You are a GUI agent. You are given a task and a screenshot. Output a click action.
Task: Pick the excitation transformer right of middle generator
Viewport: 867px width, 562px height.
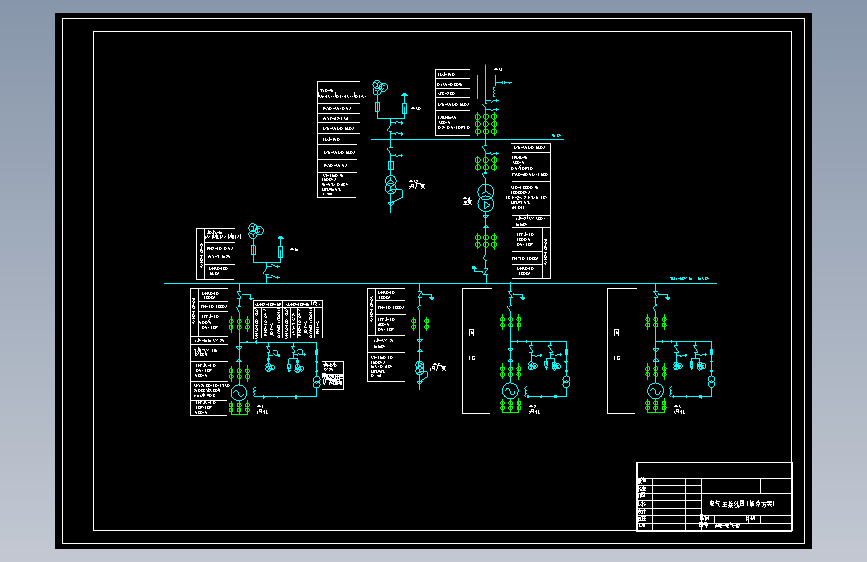pos(566,382)
